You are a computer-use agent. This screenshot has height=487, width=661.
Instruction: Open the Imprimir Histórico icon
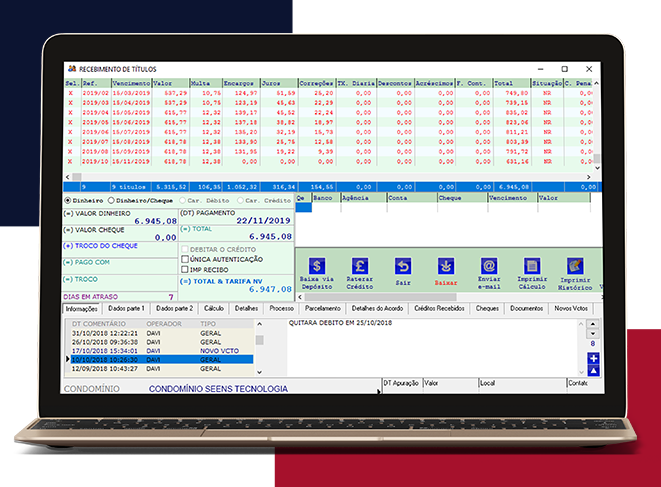point(574,266)
